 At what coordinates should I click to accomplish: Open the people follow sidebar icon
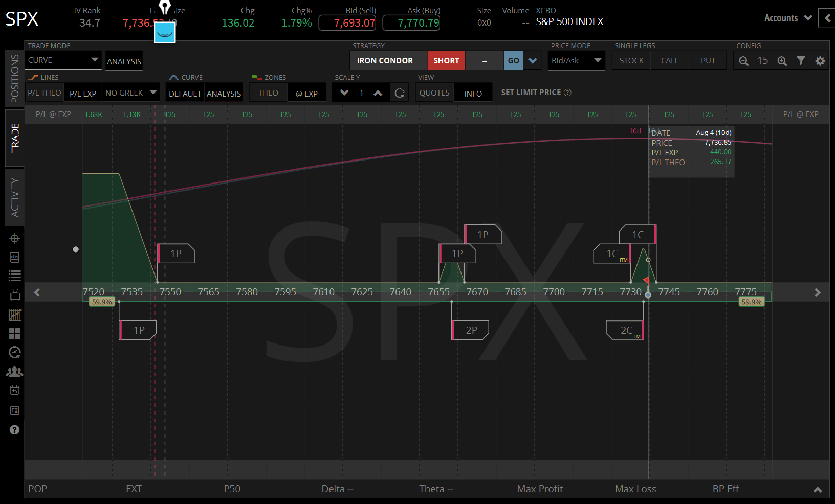(15, 372)
